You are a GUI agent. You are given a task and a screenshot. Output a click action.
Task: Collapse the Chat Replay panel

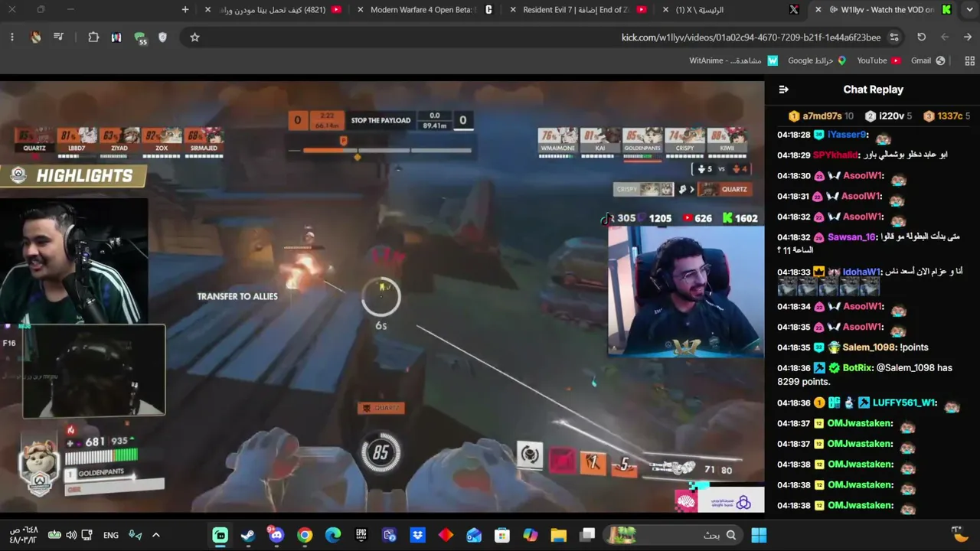tap(783, 90)
